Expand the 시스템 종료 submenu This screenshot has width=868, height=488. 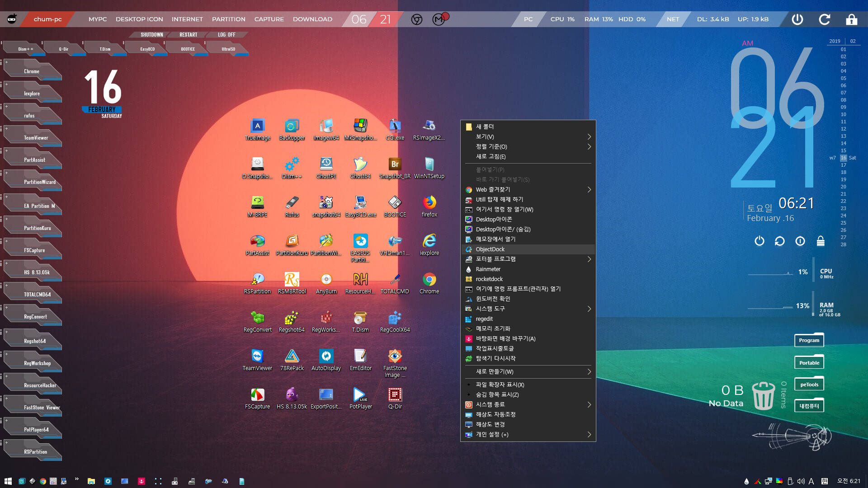click(528, 404)
